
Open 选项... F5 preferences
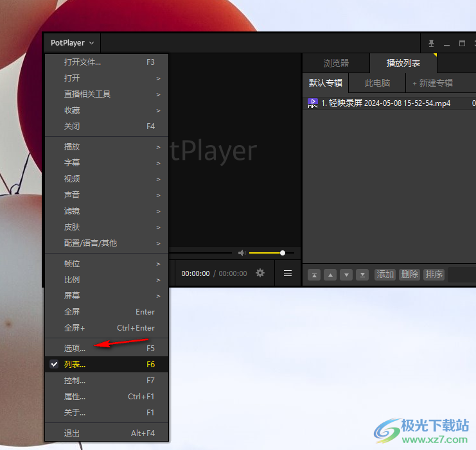[107, 349]
